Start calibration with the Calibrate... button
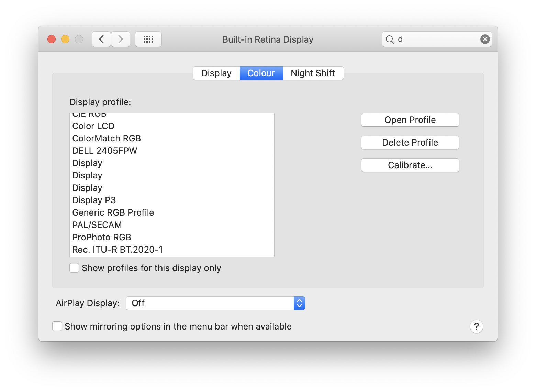 [410, 165]
